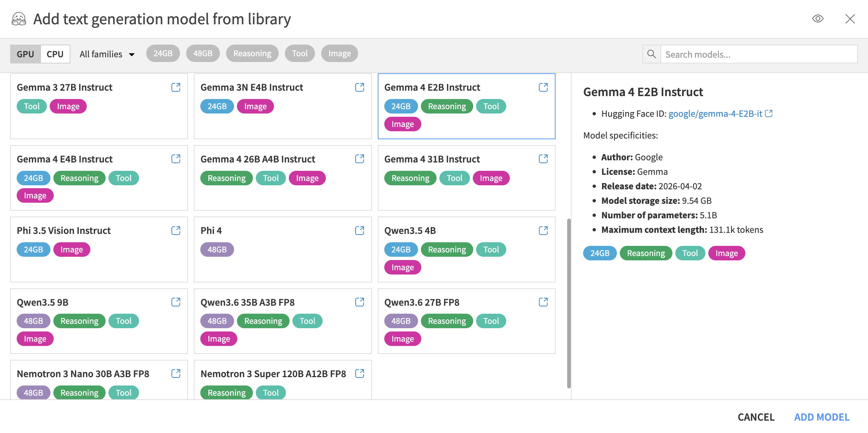Select the Gemma 4 E4B Instruct card
This screenshot has width=868, height=433.
pos(99,178)
